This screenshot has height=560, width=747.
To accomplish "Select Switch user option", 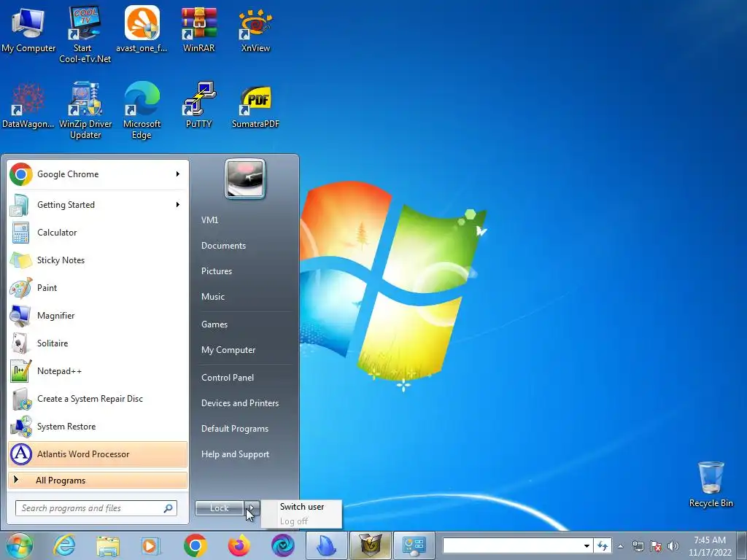I will tap(302, 507).
